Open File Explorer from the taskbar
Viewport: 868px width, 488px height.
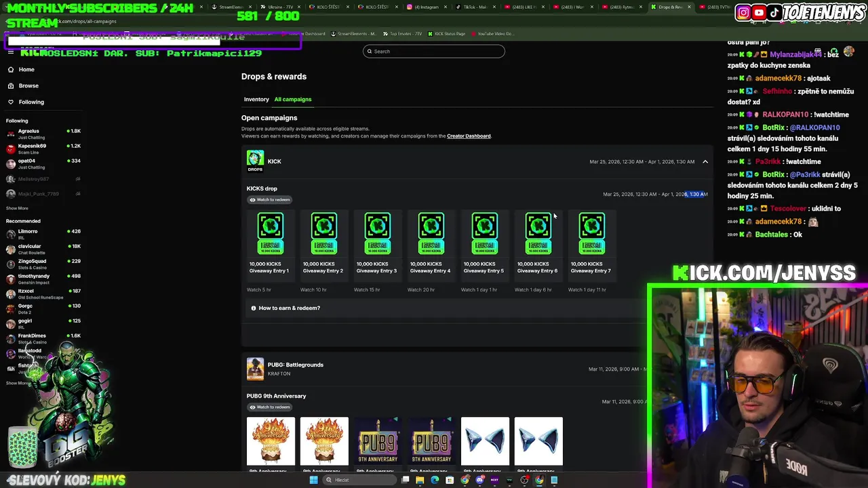click(x=420, y=480)
